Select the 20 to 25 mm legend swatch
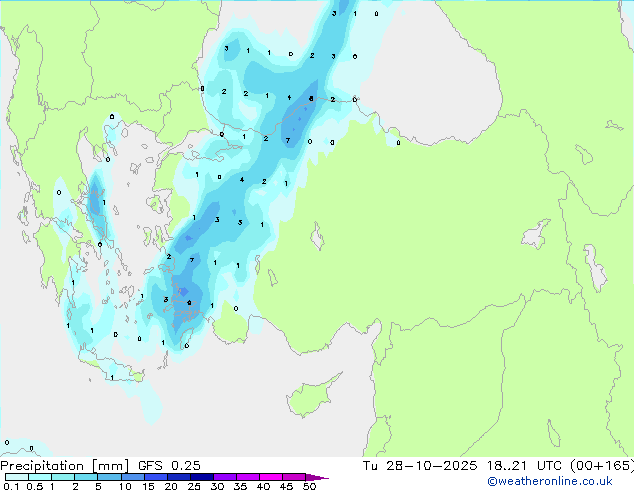Screen dimensions: 634x490 [178, 477]
